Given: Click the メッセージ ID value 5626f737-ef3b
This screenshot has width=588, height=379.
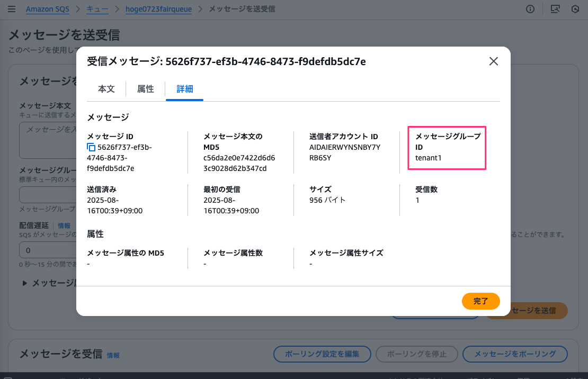Looking at the screenshot, I should click(119, 158).
